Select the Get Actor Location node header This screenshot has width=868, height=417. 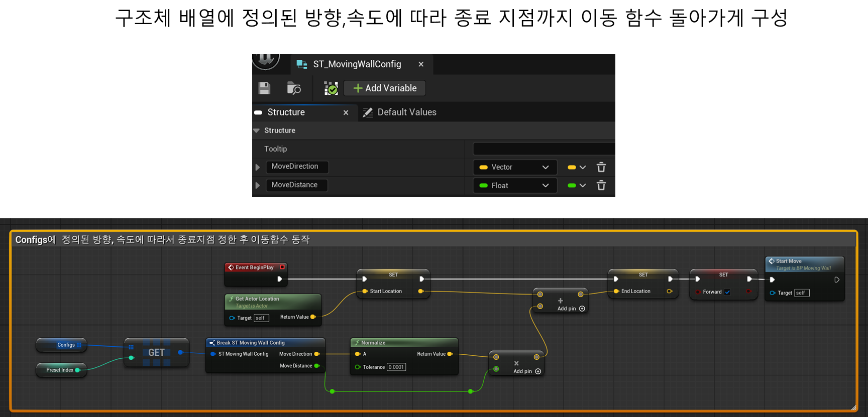click(x=273, y=302)
